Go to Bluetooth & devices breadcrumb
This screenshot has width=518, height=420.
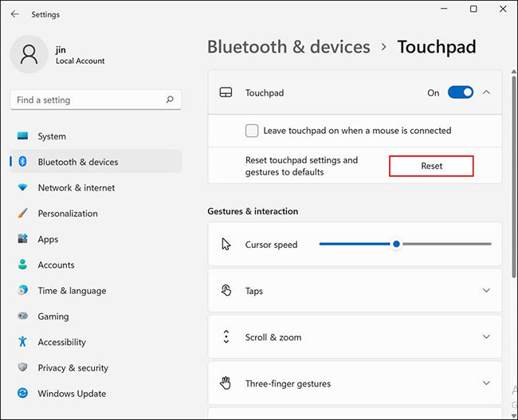[288, 46]
